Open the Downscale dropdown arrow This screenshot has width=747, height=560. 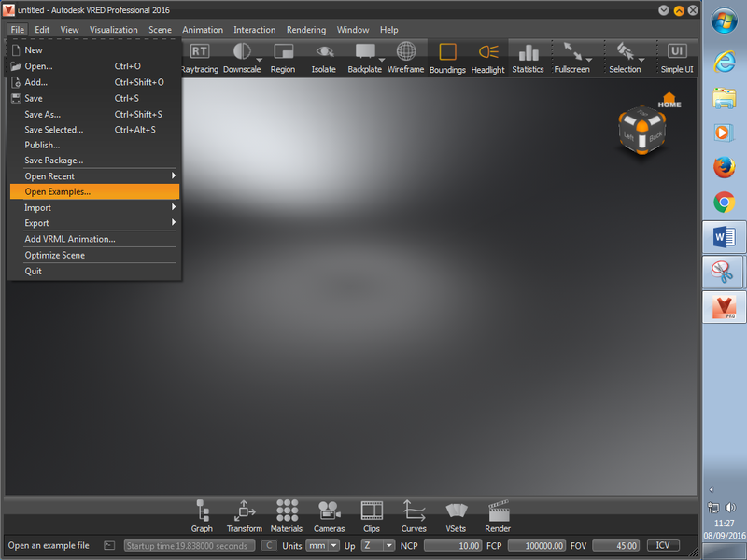click(x=260, y=60)
